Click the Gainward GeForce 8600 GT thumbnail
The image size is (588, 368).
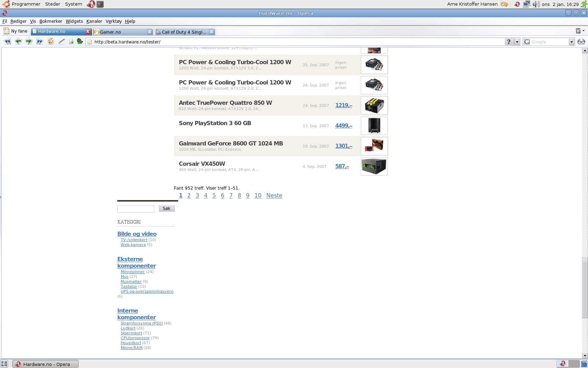coord(374,146)
